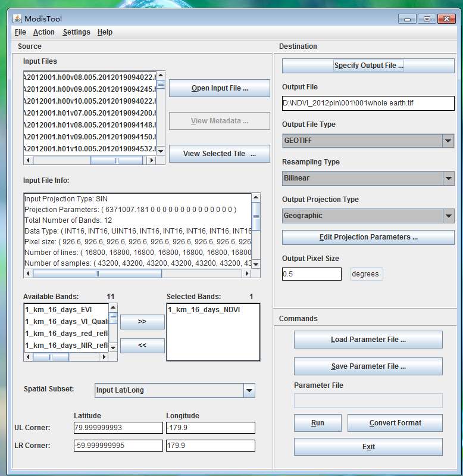Click Input File Info scroll right arrow
The width and height of the screenshot is (463, 476).
tap(246, 273)
